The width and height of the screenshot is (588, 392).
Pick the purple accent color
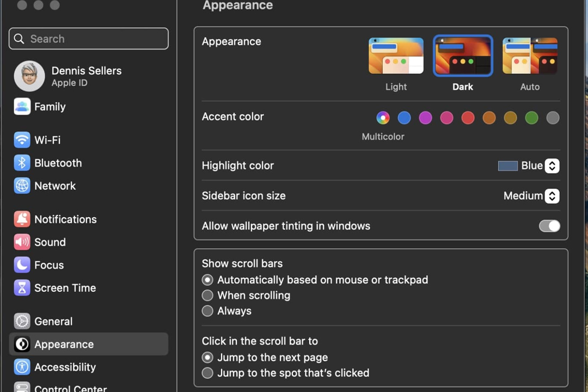tap(425, 118)
